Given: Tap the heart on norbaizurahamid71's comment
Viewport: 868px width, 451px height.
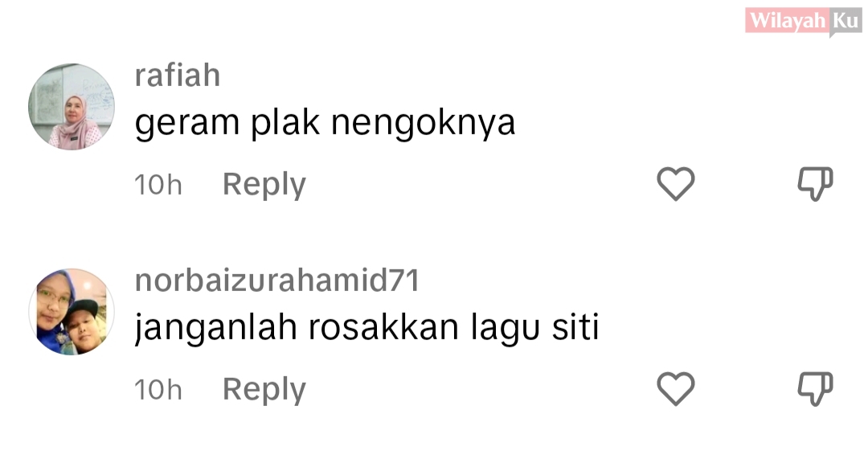Looking at the screenshot, I should [675, 389].
